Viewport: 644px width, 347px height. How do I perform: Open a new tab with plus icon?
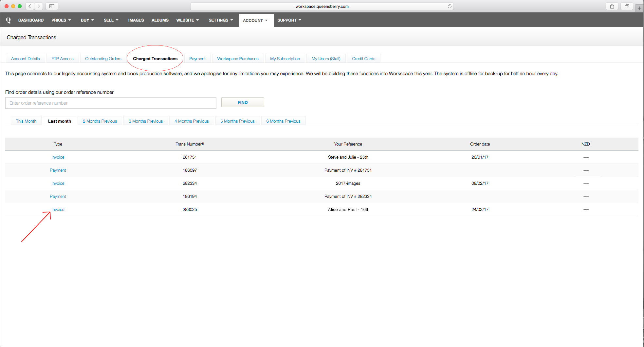[x=639, y=8]
